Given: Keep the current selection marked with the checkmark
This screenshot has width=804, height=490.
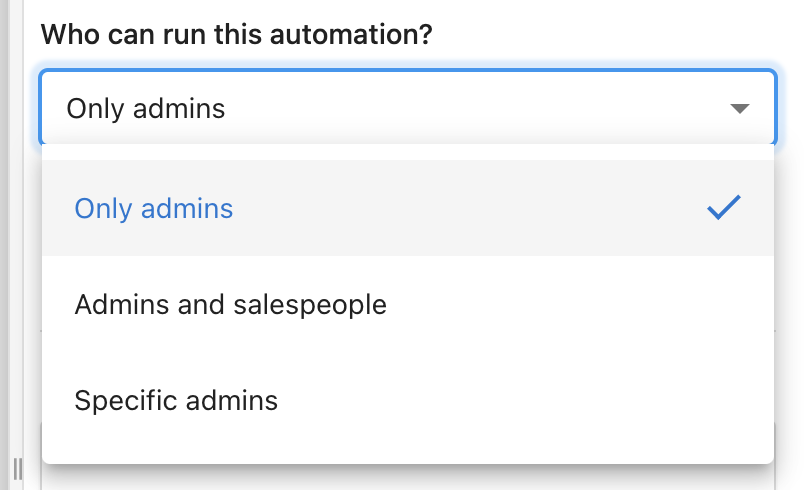Looking at the screenshot, I should pyautogui.click(x=408, y=208).
